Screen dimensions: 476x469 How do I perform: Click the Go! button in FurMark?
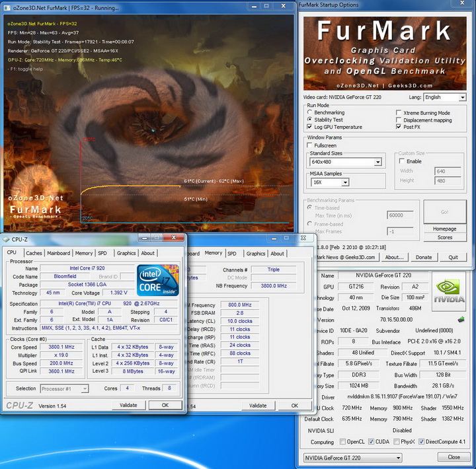coord(445,212)
